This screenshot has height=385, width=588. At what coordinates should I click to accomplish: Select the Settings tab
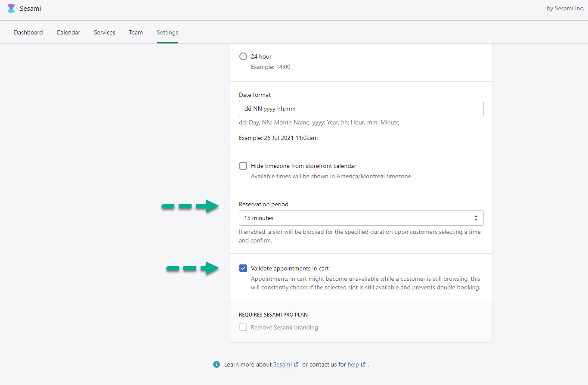click(167, 32)
